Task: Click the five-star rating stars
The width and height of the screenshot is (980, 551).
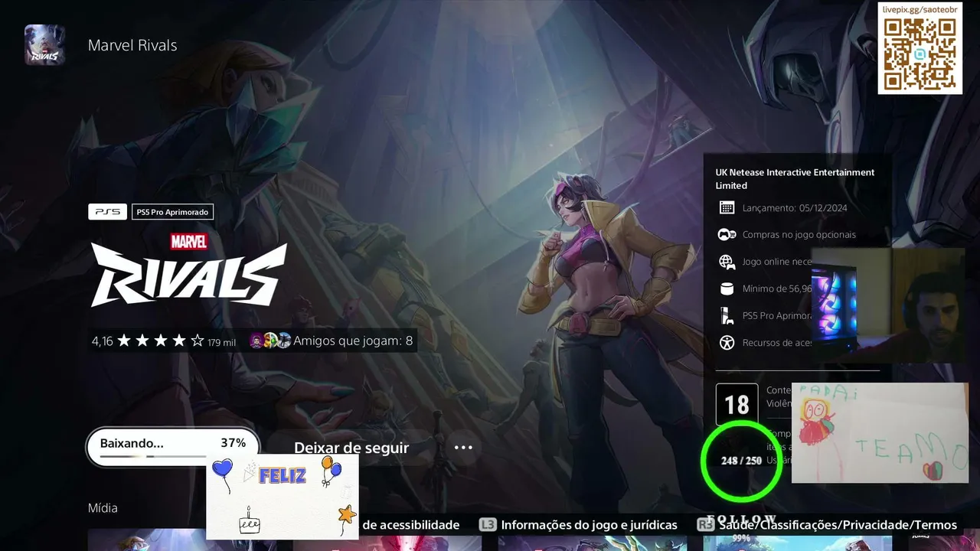Action: click(160, 341)
